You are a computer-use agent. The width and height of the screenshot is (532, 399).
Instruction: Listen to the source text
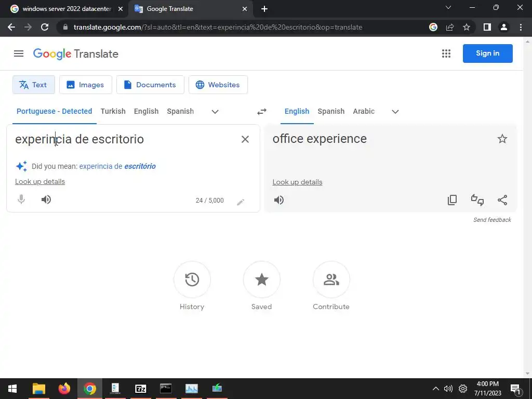pos(46,199)
